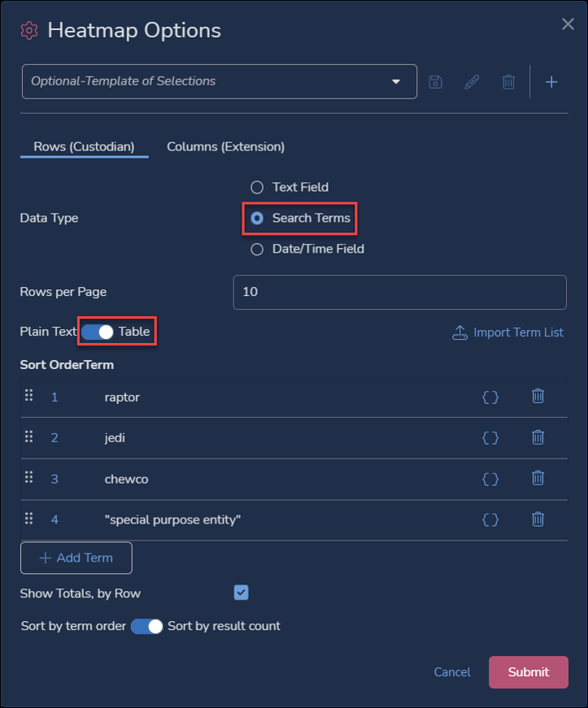Click braces icon for "special purpose entity"

click(x=490, y=519)
